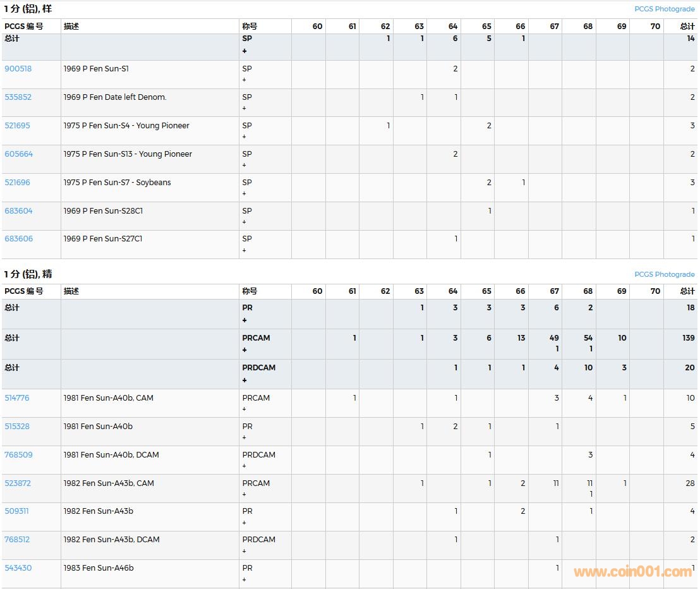Screen dimensions: 700x589
Task: Expand plus sign under PRDCAM total row
Action: tap(244, 380)
